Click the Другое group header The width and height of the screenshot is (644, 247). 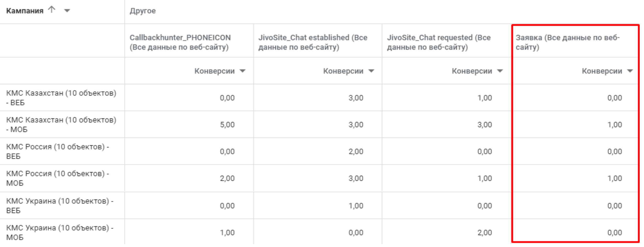coord(143,11)
